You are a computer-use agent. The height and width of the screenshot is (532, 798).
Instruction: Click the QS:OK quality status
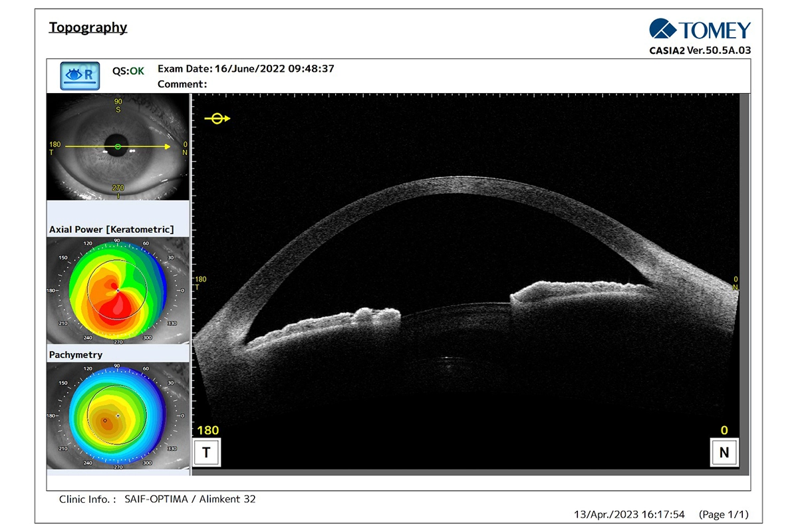coord(128,70)
